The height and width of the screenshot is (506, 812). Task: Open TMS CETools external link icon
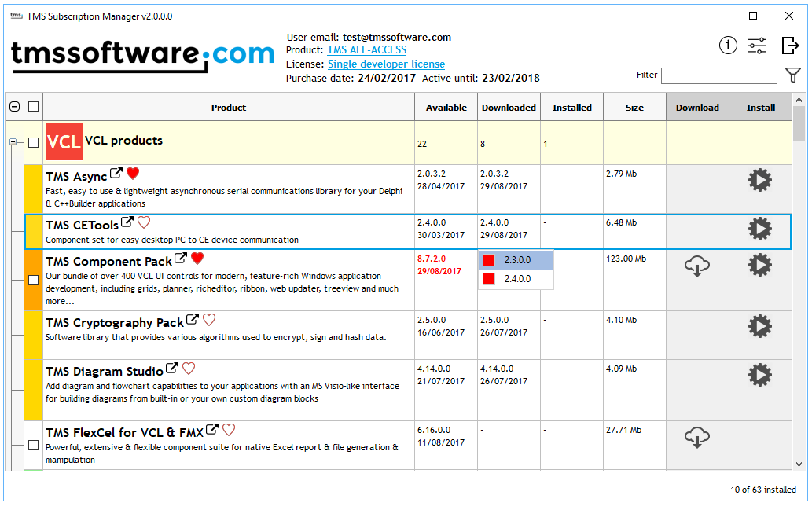click(x=127, y=223)
